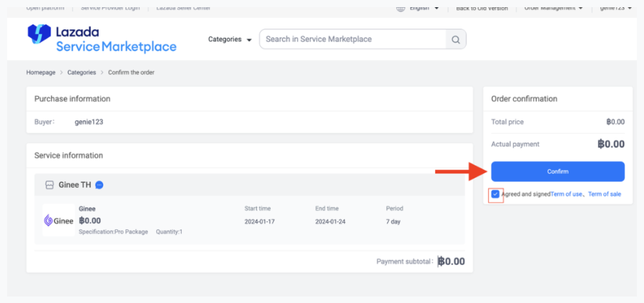Click the search magnifier icon
This screenshot has height=303, width=644.
(455, 39)
